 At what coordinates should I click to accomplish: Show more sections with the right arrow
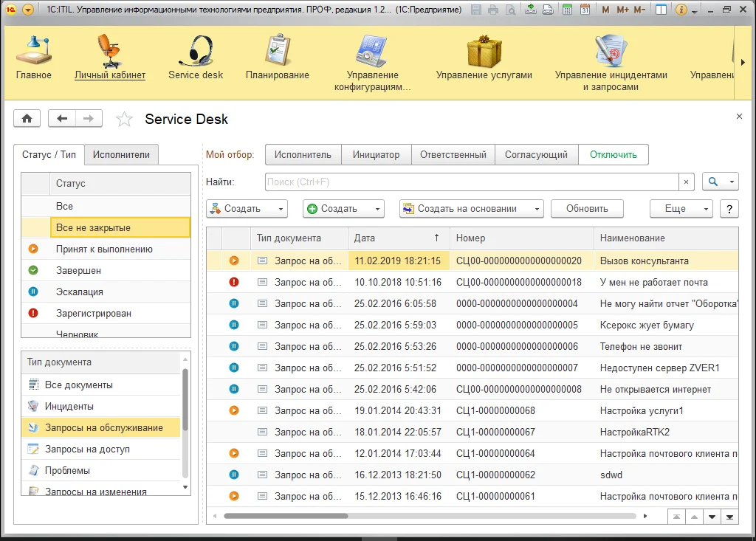(x=743, y=62)
